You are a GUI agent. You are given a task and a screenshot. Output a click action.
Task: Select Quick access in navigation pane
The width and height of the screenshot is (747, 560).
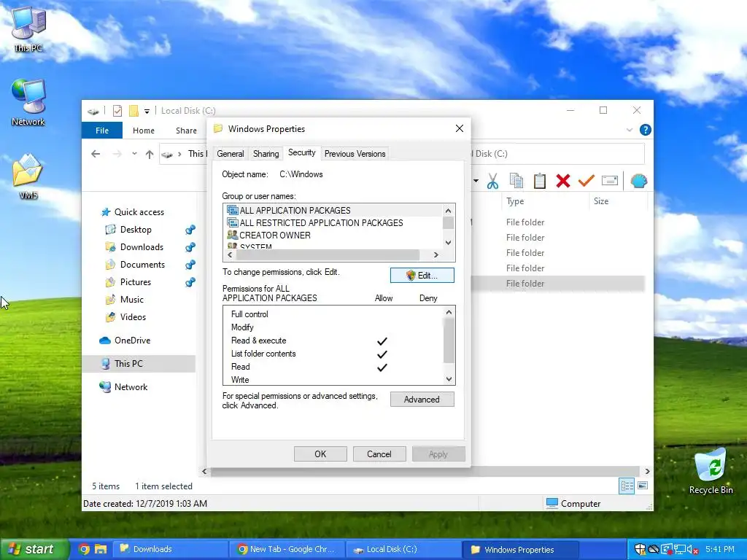[139, 212]
